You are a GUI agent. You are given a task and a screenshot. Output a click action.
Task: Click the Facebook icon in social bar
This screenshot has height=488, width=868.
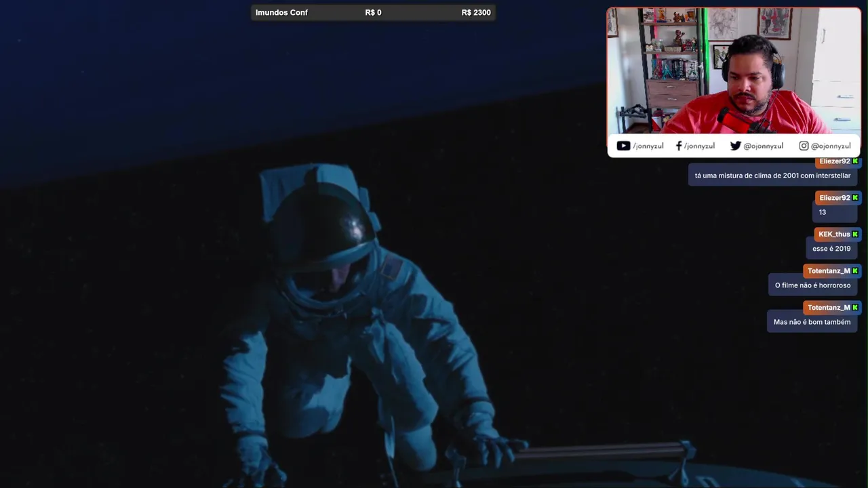tap(679, 146)
